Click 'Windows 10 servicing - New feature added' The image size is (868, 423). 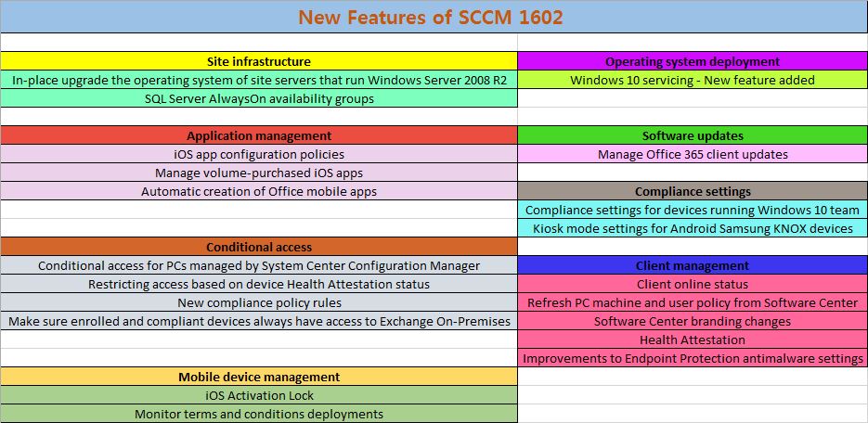coord(693,80)
